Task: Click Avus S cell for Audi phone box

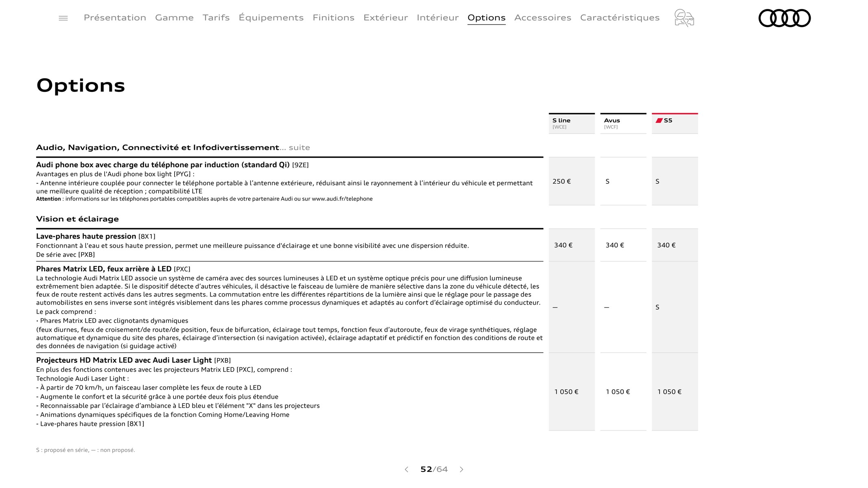Action: (623, 181)
